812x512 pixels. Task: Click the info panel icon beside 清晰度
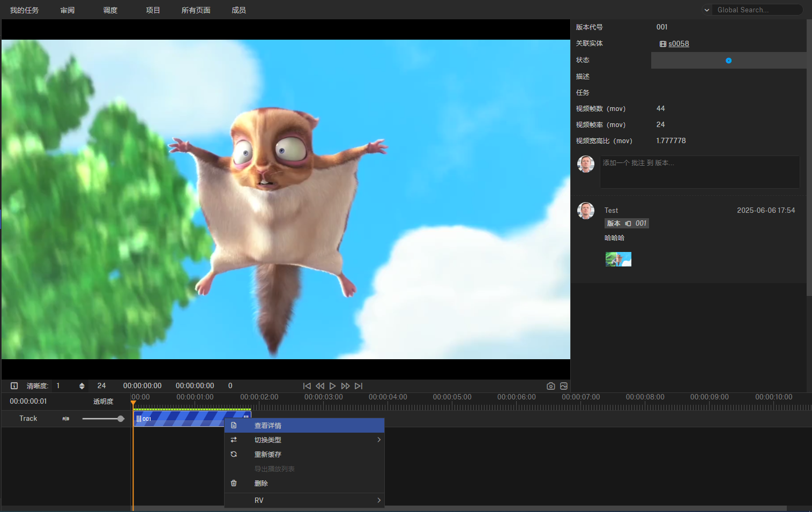coord(14,386)
